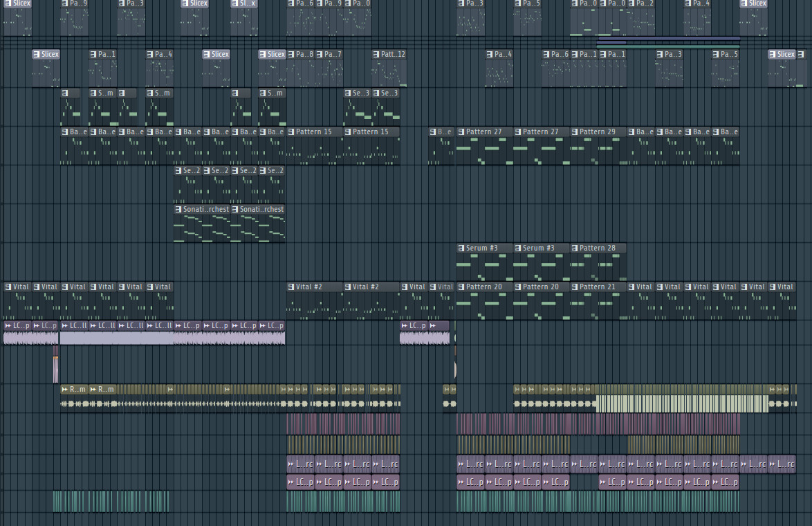Select the first Serum #3 clip

click(485, 262)
